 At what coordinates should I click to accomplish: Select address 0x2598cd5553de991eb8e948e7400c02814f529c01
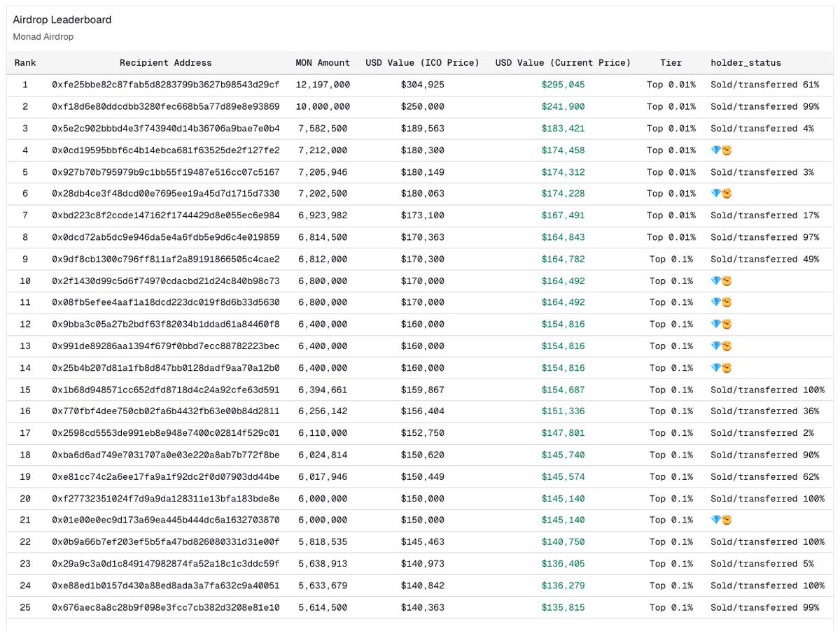pos(166,434)
